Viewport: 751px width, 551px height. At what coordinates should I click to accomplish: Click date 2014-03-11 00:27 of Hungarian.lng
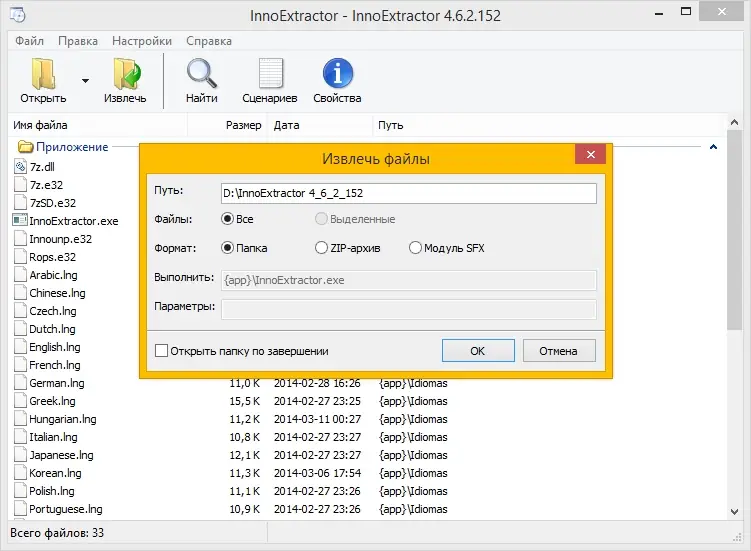tap(317, 419)
